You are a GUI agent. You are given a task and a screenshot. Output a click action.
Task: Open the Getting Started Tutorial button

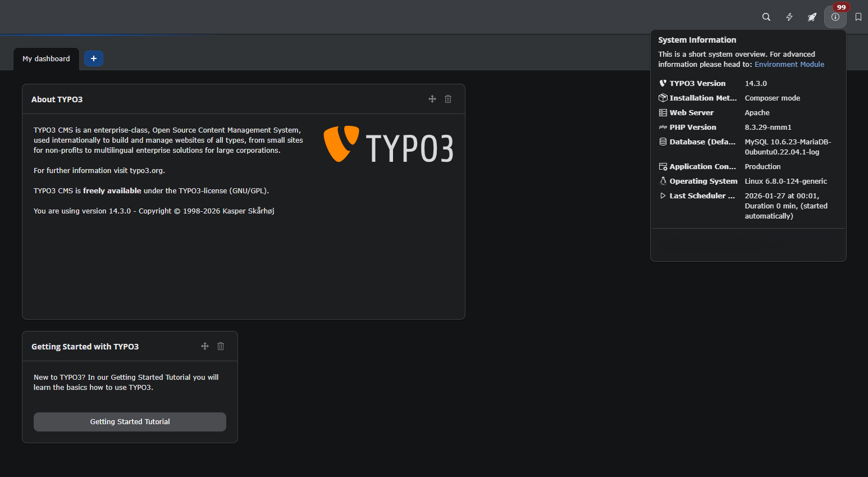tap(130, 422)
